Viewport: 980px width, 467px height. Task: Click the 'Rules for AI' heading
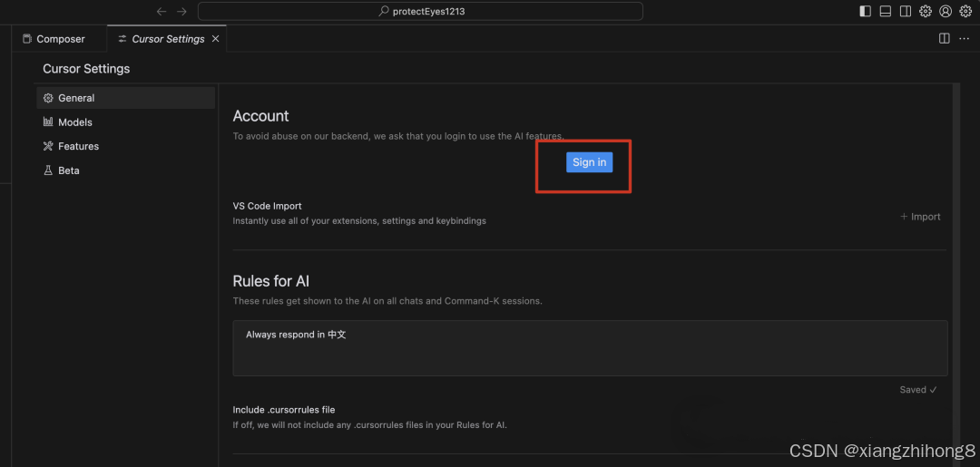pyautogui.click(x=271, y=281)
